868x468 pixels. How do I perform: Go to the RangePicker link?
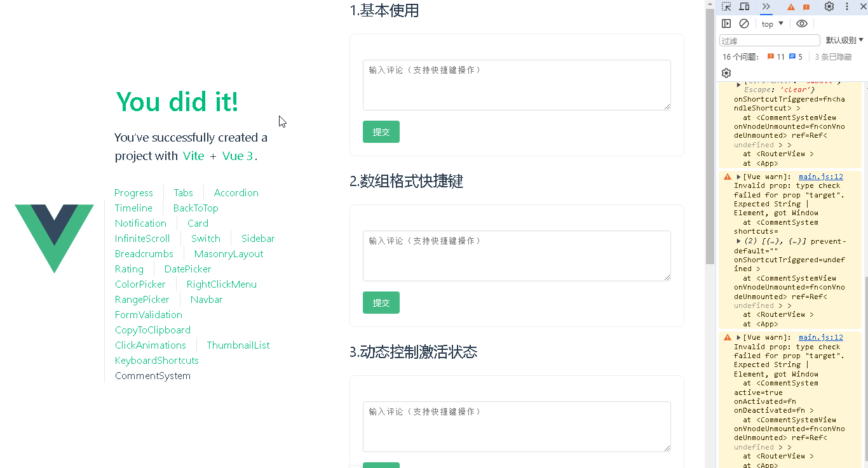pos(142,300)
